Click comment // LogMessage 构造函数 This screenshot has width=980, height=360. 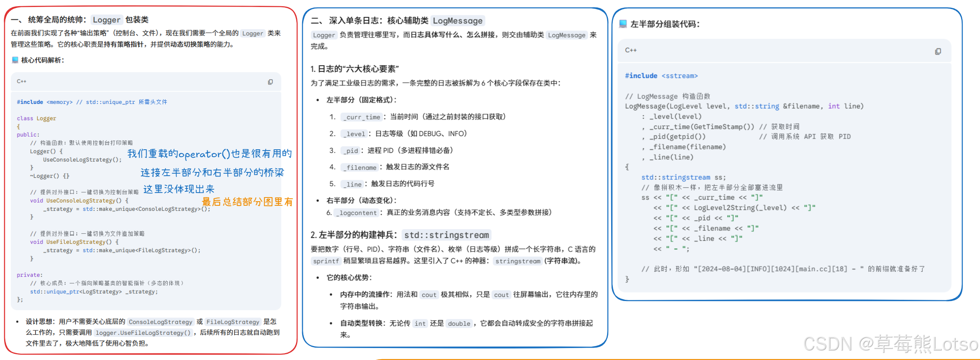point(668,96)
